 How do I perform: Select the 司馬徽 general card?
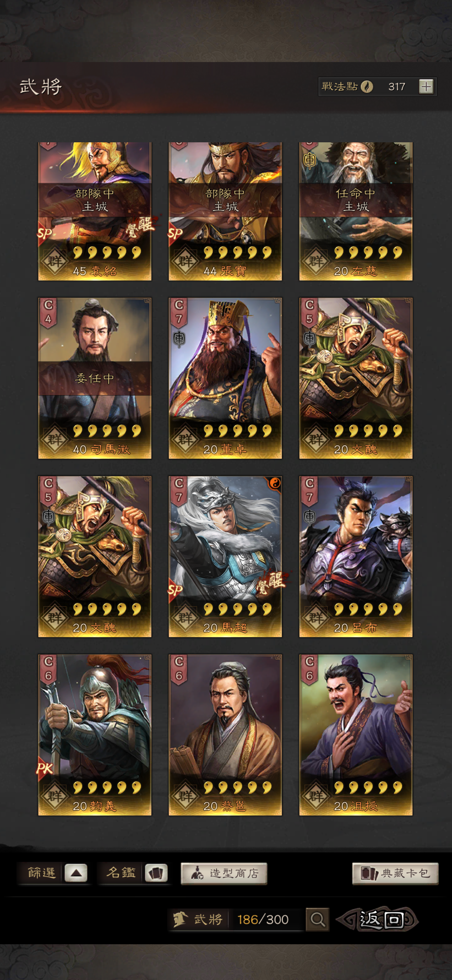95,378
